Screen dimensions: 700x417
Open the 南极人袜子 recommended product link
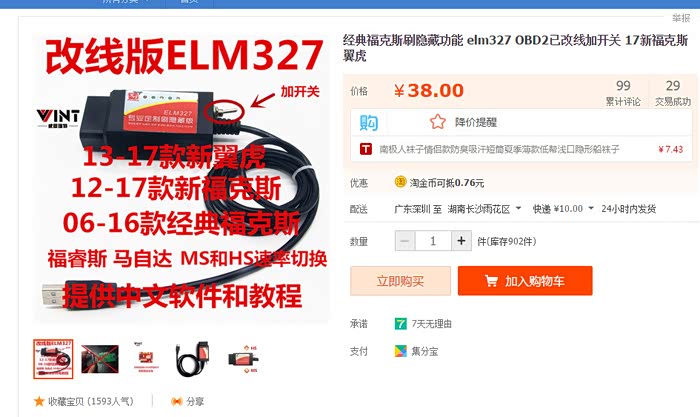500,149
